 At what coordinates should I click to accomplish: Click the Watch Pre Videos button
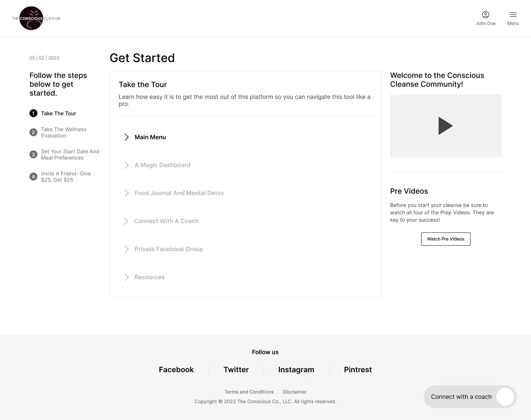click(445, 239)
